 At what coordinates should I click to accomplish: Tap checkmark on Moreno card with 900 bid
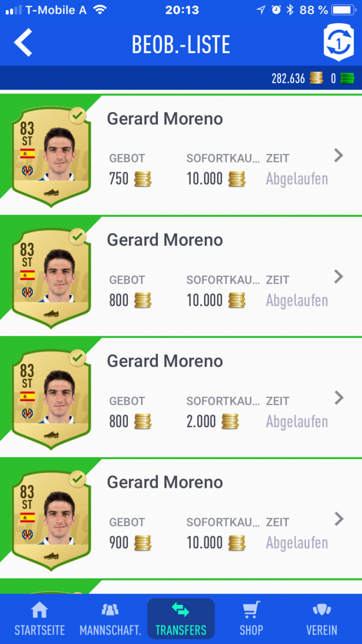[77, 479]
